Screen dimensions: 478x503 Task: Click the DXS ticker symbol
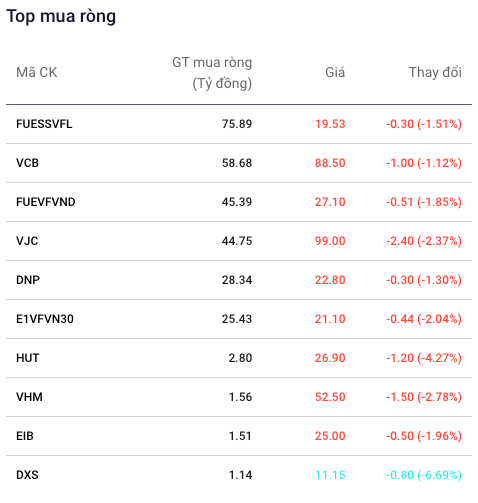pos(27,475)
